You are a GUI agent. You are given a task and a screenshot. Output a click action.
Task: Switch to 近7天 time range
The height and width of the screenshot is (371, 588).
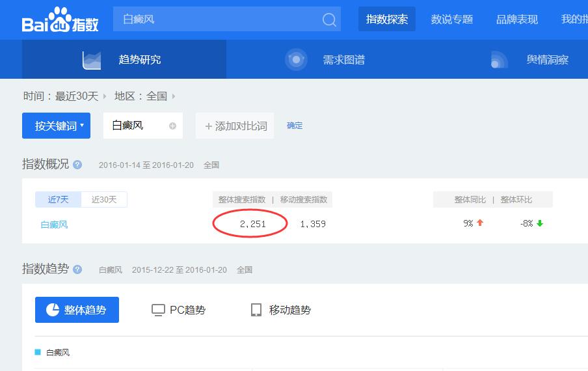(58, 200)
